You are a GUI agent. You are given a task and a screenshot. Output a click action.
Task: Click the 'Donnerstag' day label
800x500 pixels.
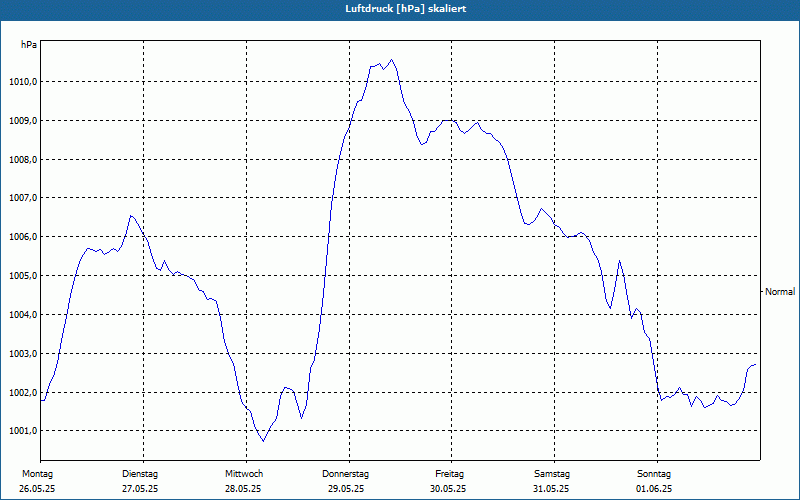tap(345, 474)
